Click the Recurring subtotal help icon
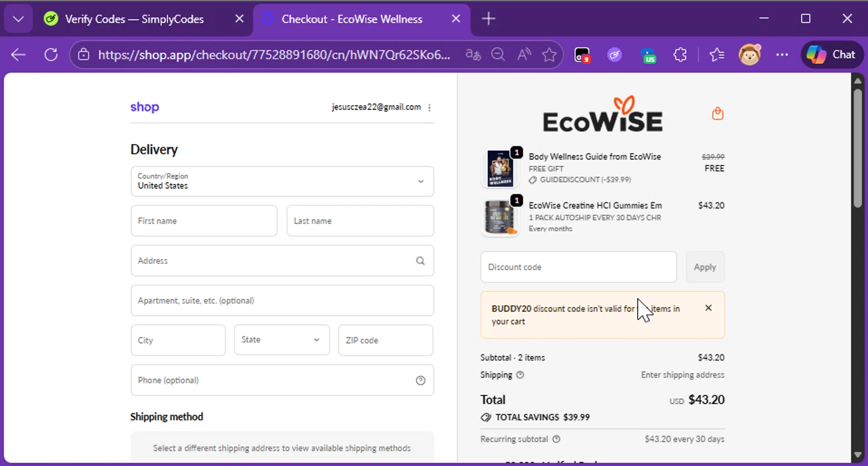Screen dimensions: 868x466 click(556, 439)
